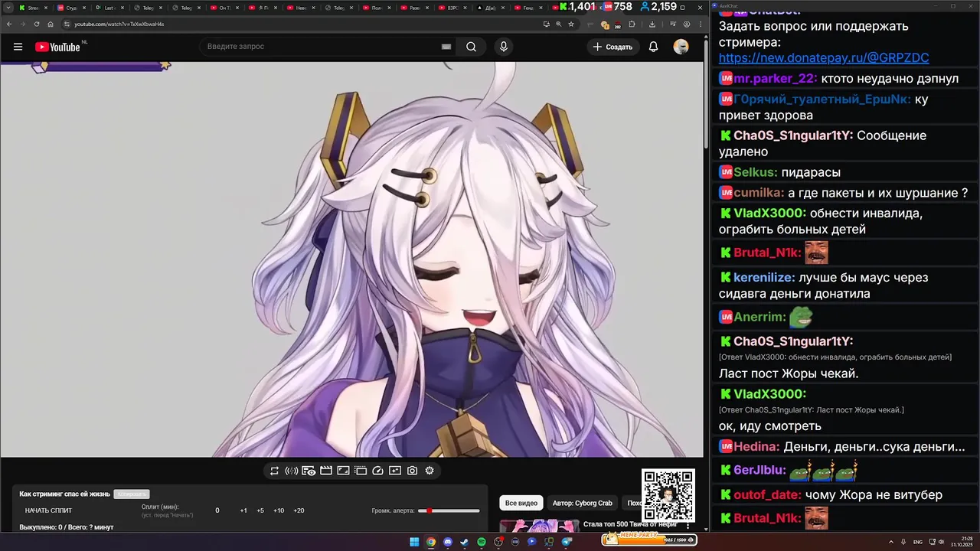Screen dimensions: 980x551
Task: Open Steam from the taskbar
Action: tap(465, 542)
